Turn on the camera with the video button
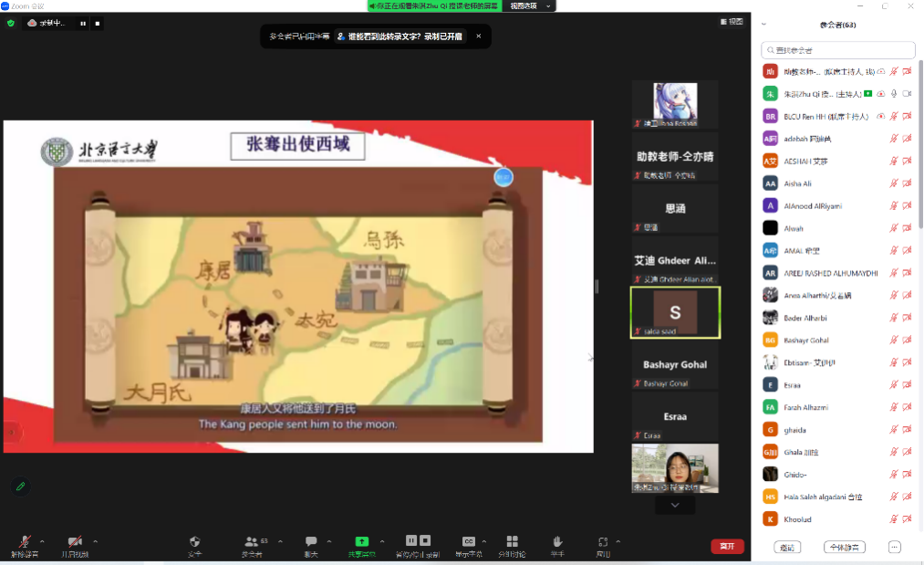Image resolution: width=924 pixels, height=565 pixels. [x=76, y=542]
